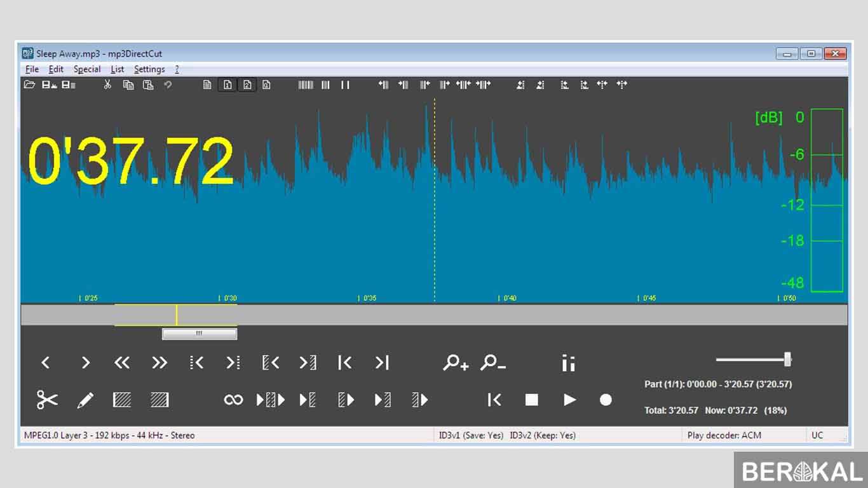Click the scissors Cut button

[x=47, y=400]
